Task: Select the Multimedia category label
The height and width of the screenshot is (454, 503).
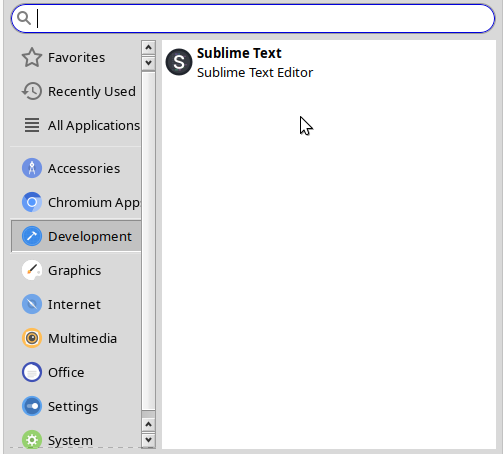Action: [x=82, y=338]
